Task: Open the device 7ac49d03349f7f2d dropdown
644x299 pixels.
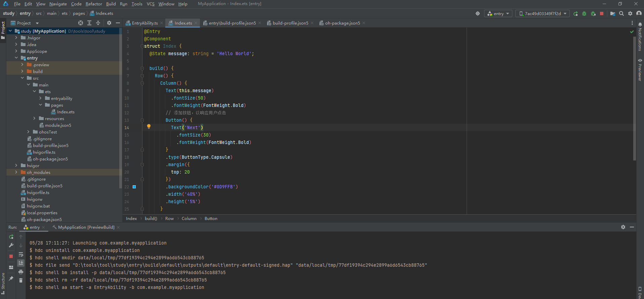Action: pyautogui.click(x=543, y=14)
